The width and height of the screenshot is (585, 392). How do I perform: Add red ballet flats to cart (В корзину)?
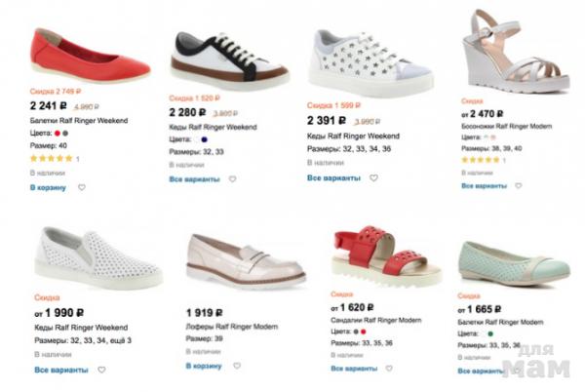coord(48,187)
